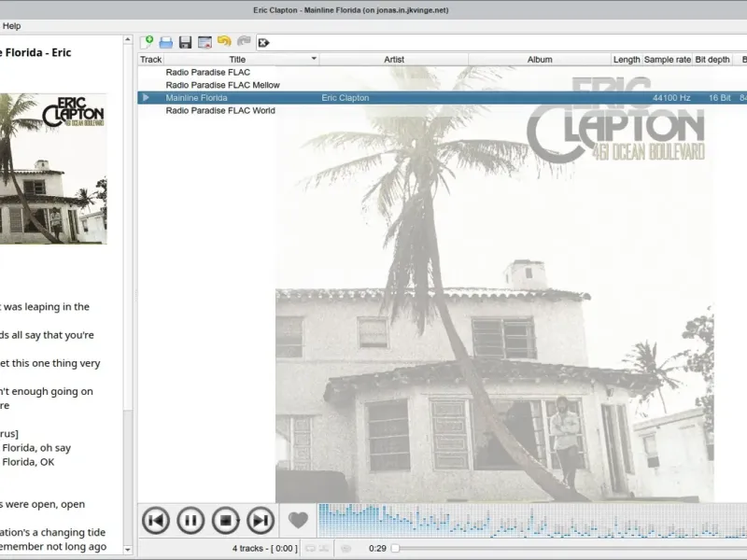This screenshot has height=560, width=747.
Task: Select the Mainline Florida title in playlist
Action: click(x=196, y=98)
